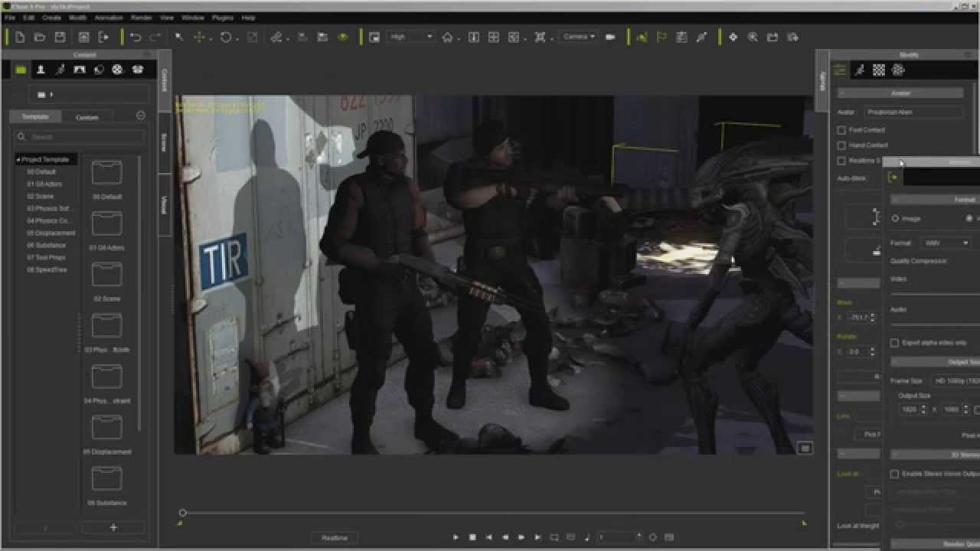The image size is (980, 551).
Task: Open the Media film-reel icon in Content
Action: click(117, 70)
